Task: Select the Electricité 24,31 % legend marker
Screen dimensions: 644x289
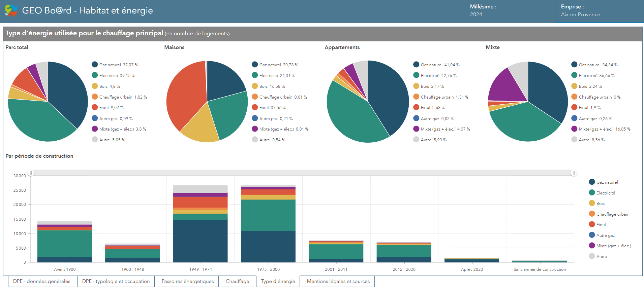Action: (255, 75)
